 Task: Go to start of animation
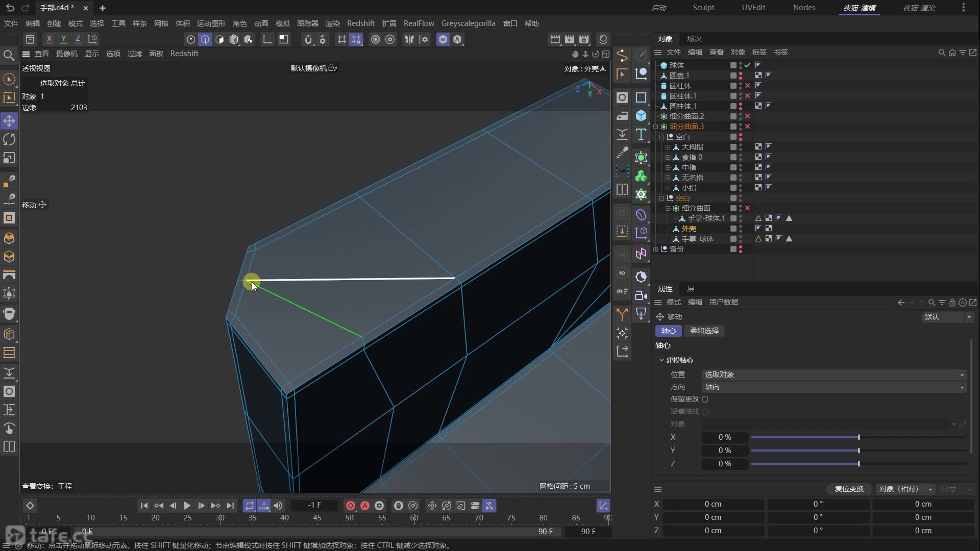144,506
